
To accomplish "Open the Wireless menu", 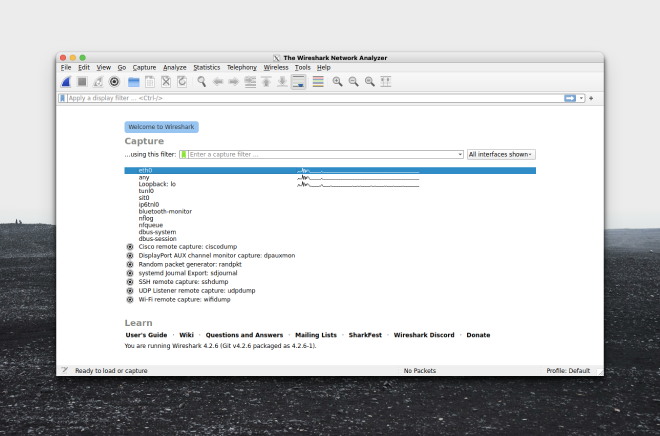I will pyautogui.click(x=276, y=67).
